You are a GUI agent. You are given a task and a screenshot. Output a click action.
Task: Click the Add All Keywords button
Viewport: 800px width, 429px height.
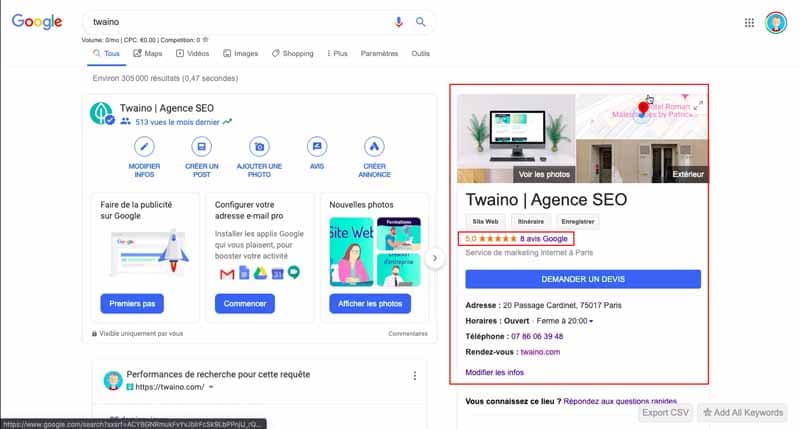pos(743,413)
